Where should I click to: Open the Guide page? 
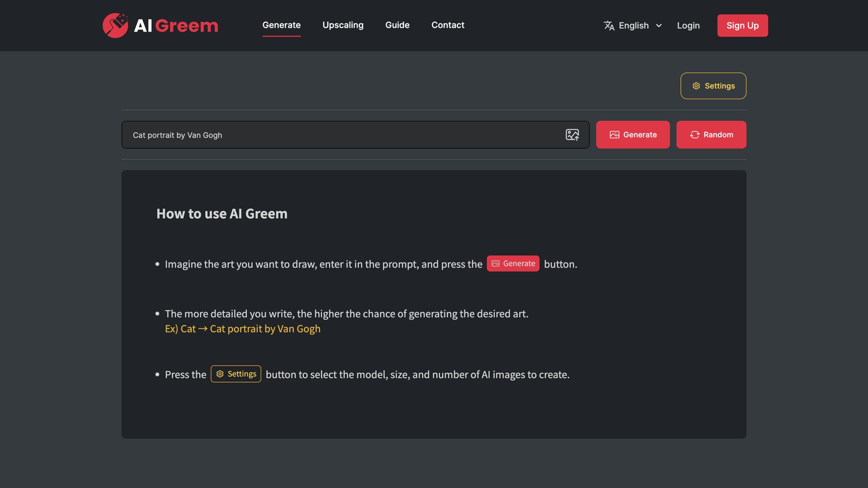point(397,25)
